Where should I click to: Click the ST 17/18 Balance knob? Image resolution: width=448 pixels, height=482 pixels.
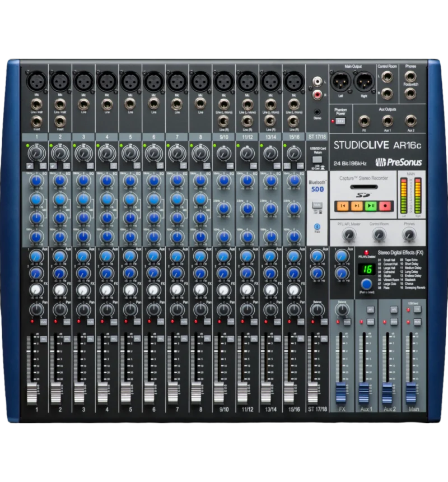(x=317, y=309)
